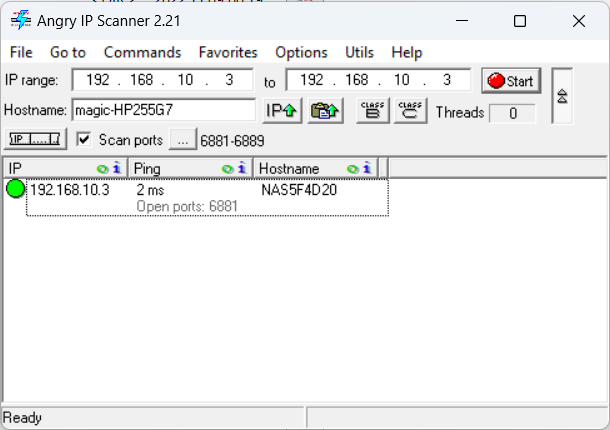Maximize the Angry IP Scanner window
The image size is (610, 430).
pyautogui.click(x=520, y=21)
